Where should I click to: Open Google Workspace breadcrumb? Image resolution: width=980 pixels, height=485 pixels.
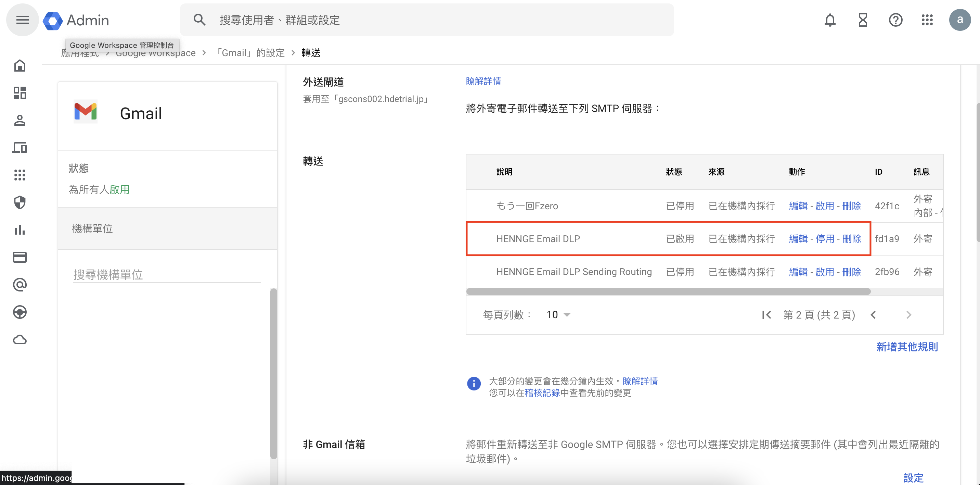[155, 53]
